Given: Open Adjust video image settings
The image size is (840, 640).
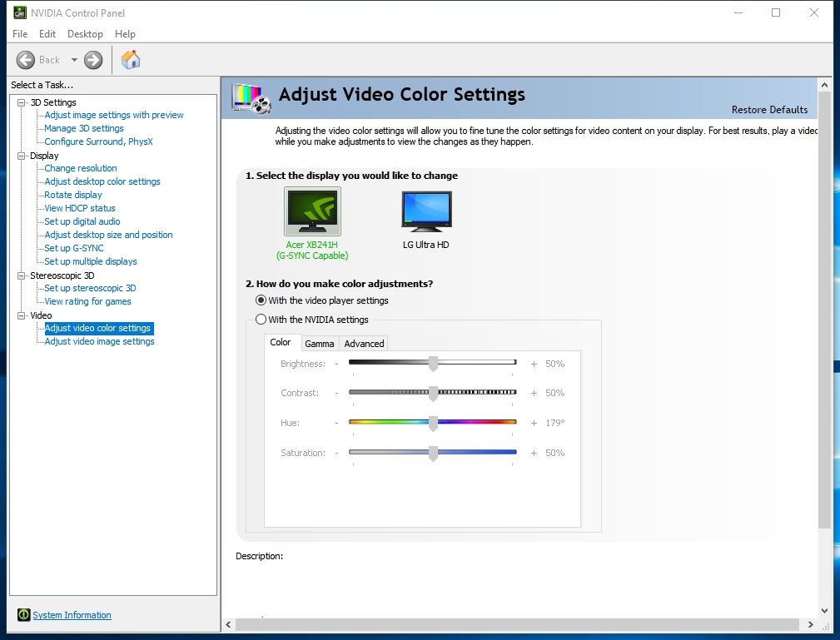Looking at the screenshot, I should click(99, 342).
